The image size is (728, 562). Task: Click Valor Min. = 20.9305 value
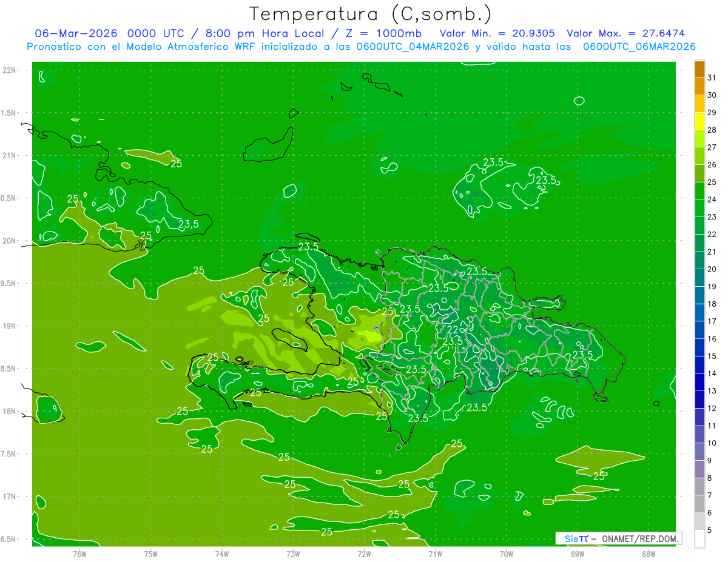coord(497,33)
